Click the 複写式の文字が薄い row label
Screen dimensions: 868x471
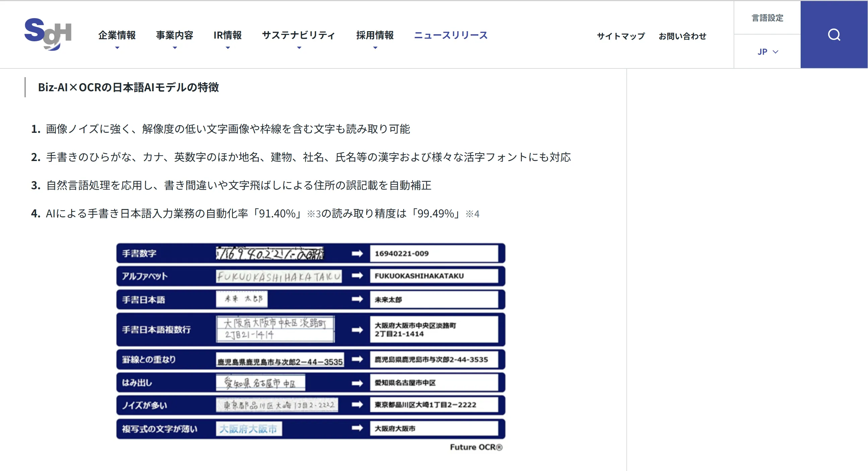pyautogui.click(x=160, y=429)
